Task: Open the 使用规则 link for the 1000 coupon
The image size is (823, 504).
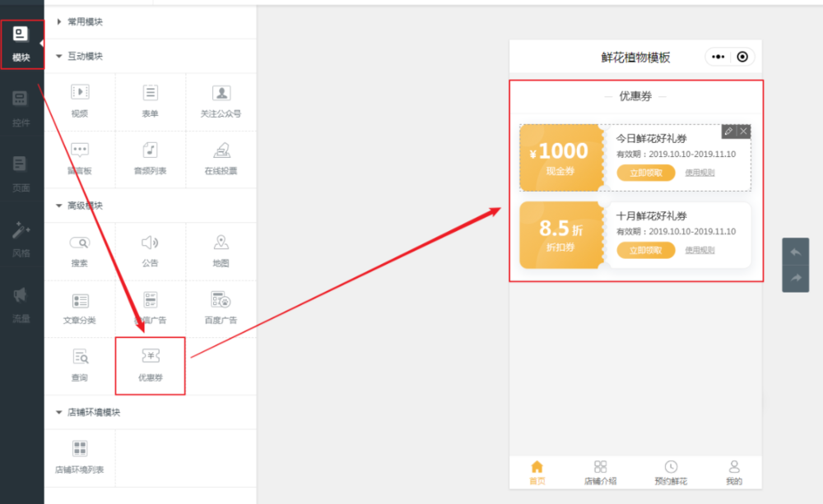Action: 700,173
